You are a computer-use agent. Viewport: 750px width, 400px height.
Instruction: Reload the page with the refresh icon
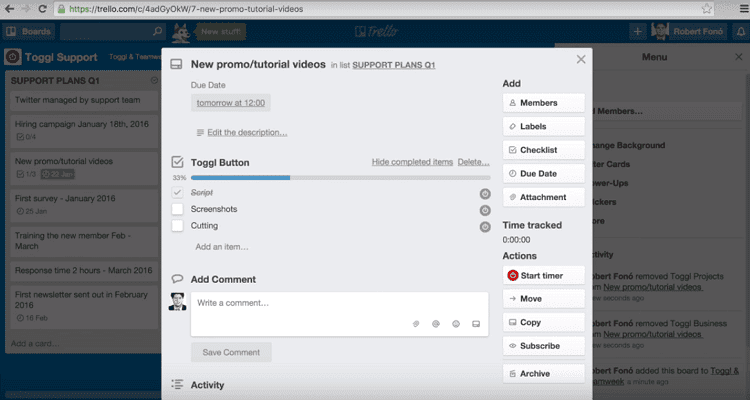pyautogui.click(x=42, y=9)
